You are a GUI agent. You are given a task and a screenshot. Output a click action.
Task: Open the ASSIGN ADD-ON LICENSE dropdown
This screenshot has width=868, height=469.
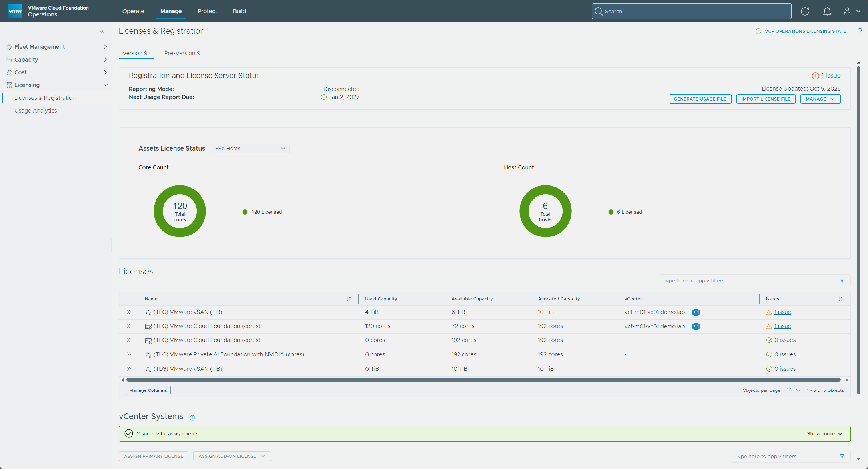232,456
